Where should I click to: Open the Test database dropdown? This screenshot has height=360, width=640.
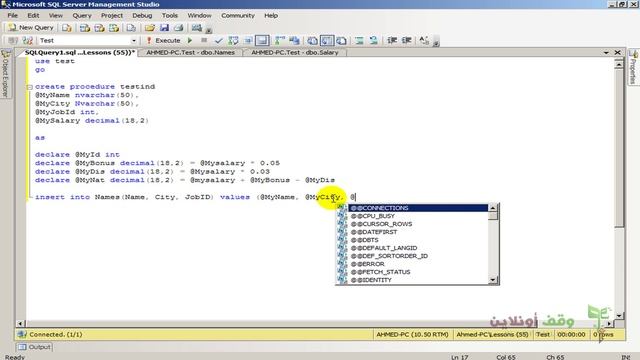pos(133,40)
